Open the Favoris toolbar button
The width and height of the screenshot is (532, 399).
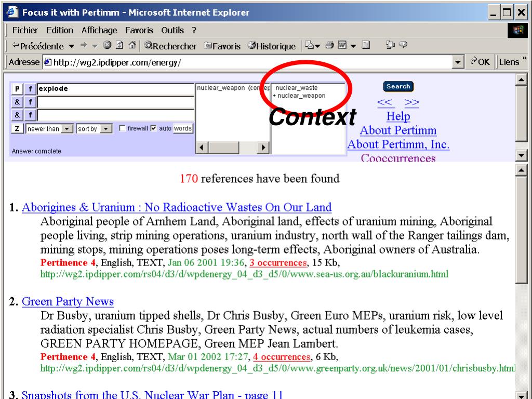click(222, 46)
